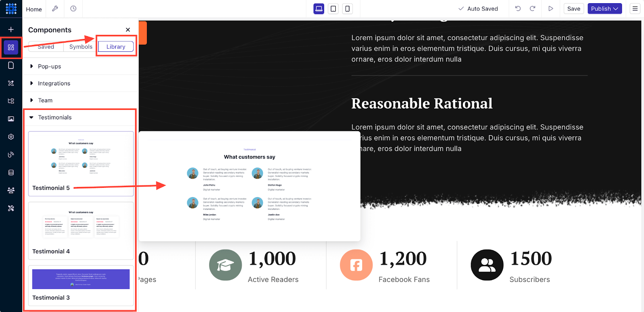Open the hamburger menu icon

pos(635,8)
